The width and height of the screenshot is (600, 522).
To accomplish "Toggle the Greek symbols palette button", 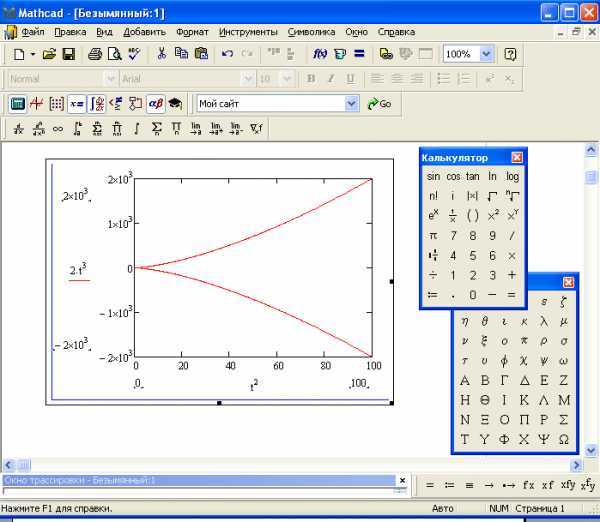I will tap(155, 103).
